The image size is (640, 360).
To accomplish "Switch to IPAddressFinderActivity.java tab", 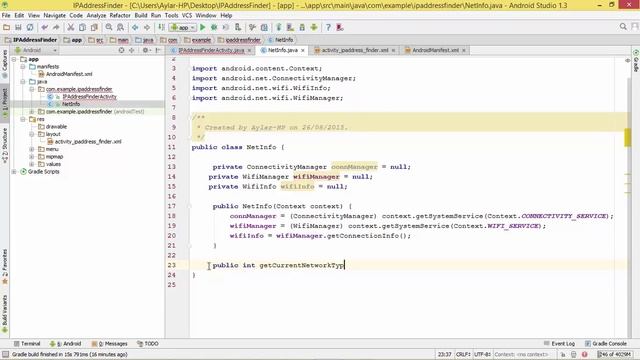I will [x=211, y=50].
